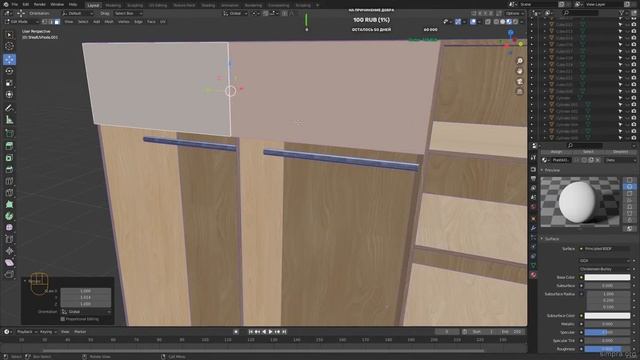Open the Window menu

(x=57, y=4)
